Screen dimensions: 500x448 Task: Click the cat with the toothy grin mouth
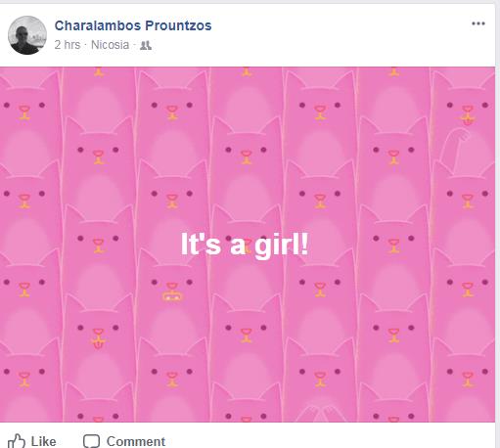[x=172, y=291]
